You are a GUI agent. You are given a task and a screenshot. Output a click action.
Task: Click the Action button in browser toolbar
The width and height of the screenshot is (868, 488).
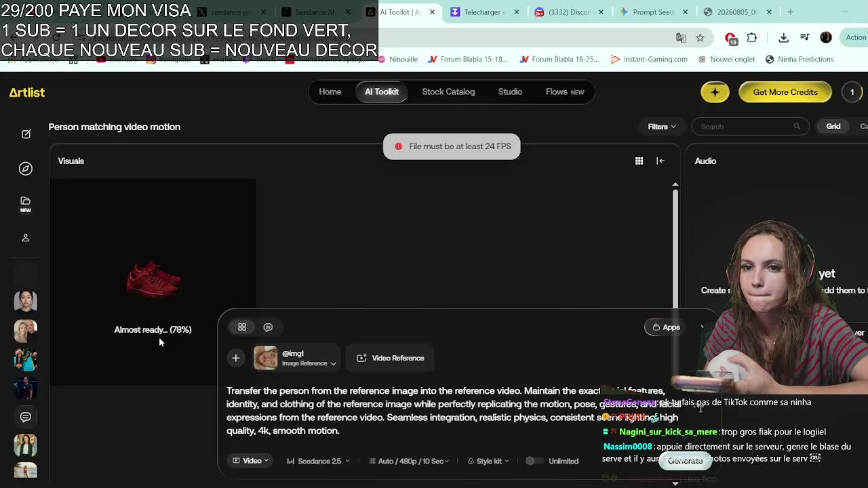click(x=855, y=38)
